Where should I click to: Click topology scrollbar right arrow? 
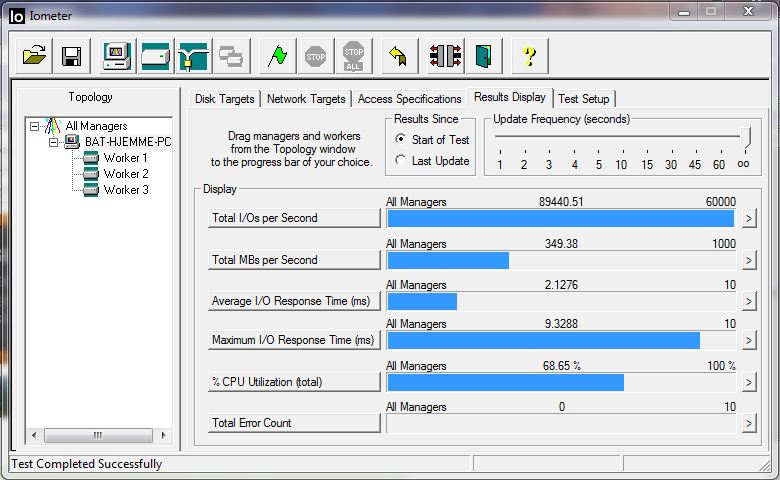point(163,436)
